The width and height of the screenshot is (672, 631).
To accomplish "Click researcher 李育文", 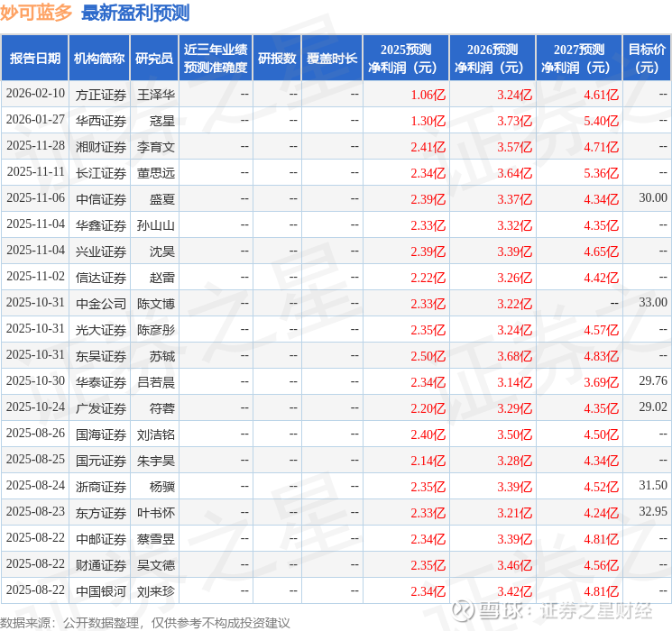I will click(155, 147).
